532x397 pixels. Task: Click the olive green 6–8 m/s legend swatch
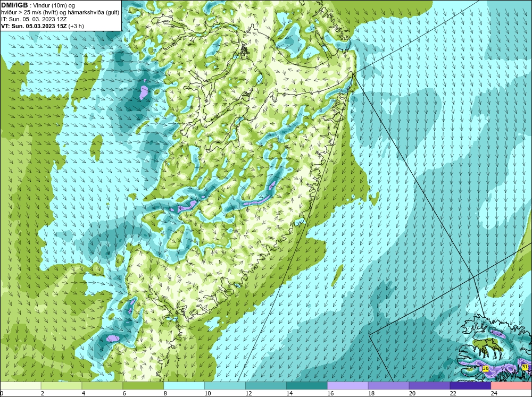click(x=143, y=386)
